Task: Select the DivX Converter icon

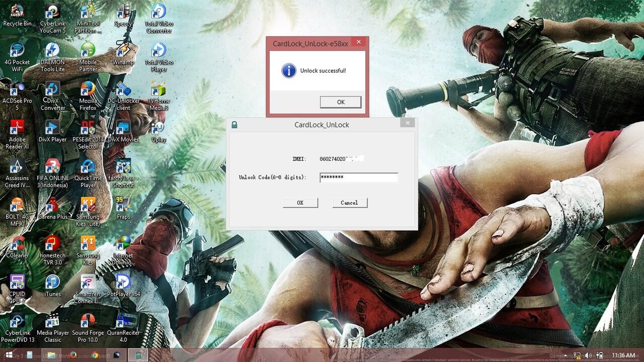Action: [53, 97]
